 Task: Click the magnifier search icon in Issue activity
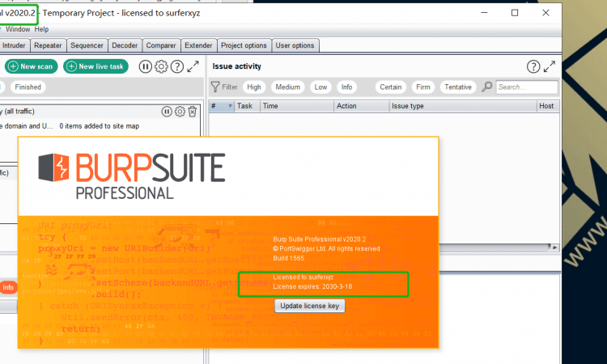point(486,87)
